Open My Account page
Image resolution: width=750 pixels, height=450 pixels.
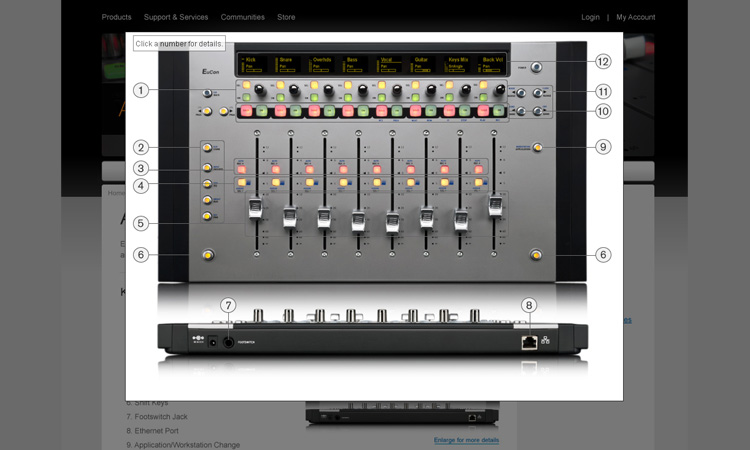click(x=636, y=17)
